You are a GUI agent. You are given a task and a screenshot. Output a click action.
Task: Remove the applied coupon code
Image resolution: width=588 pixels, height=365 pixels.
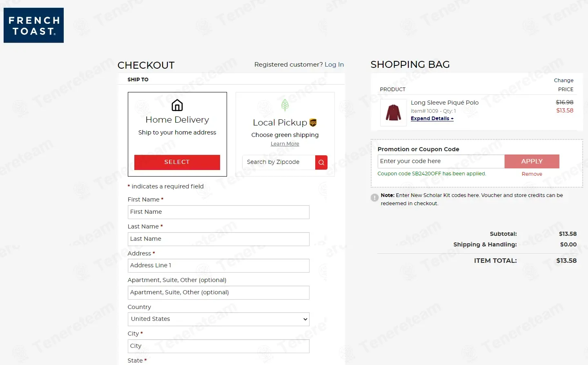point(532,174)
